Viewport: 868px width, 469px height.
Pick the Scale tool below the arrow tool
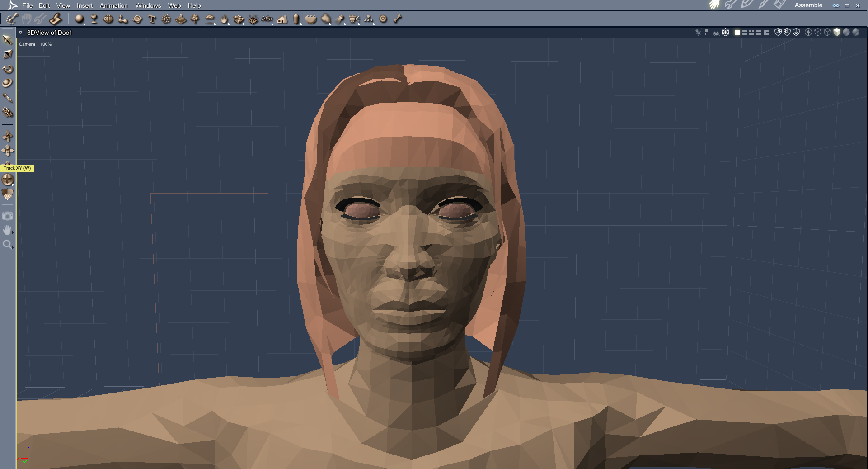(x=8, y=54)
